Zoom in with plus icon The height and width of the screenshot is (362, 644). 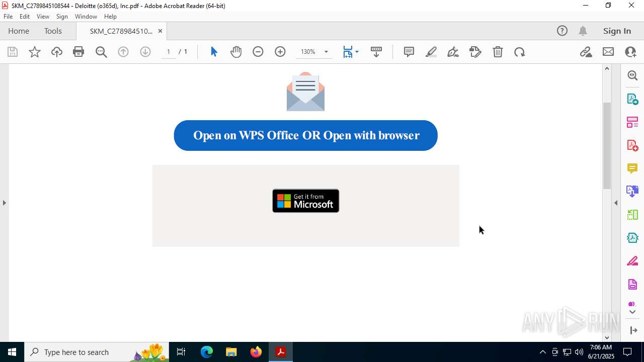[x=280, y=52]
